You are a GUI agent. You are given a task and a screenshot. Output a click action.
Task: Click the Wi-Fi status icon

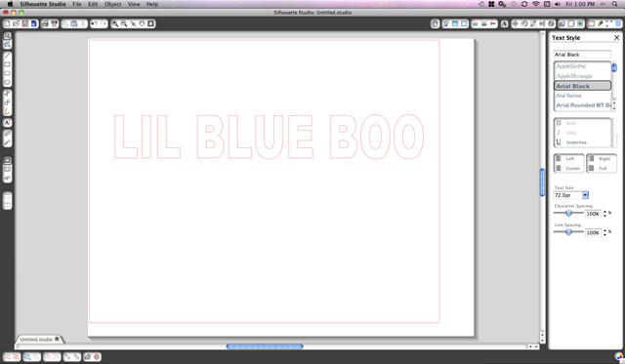536,4
